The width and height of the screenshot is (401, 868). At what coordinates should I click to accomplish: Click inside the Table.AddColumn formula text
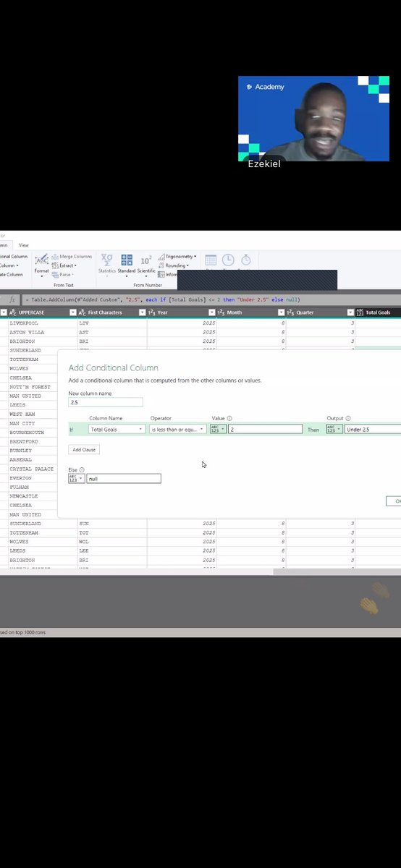coord(164,299)
